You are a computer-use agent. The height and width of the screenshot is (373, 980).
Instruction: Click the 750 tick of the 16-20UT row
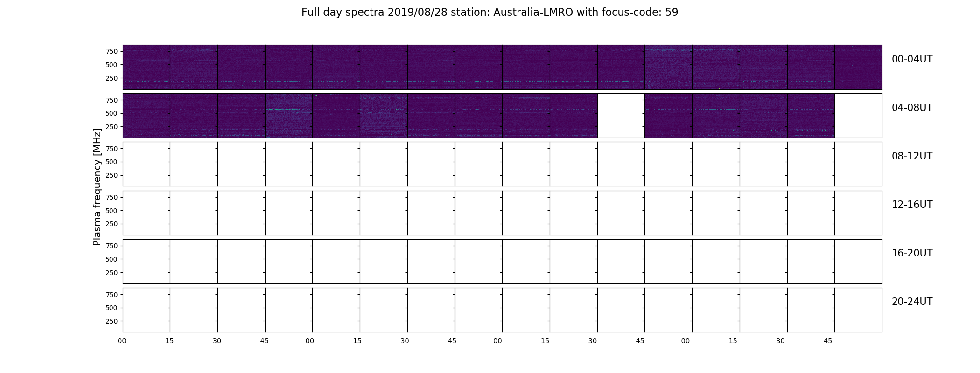coord(112,246)
